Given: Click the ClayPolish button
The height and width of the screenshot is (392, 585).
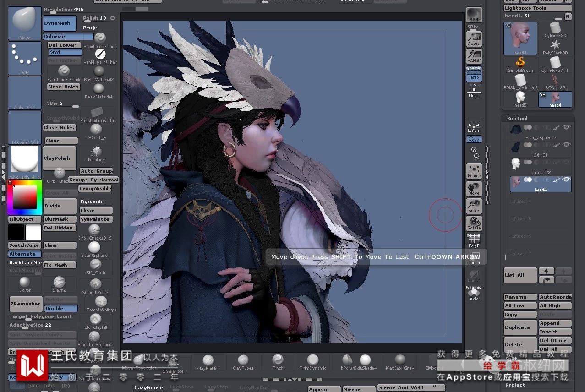Looking at the screenshot, I should [60, 158].
